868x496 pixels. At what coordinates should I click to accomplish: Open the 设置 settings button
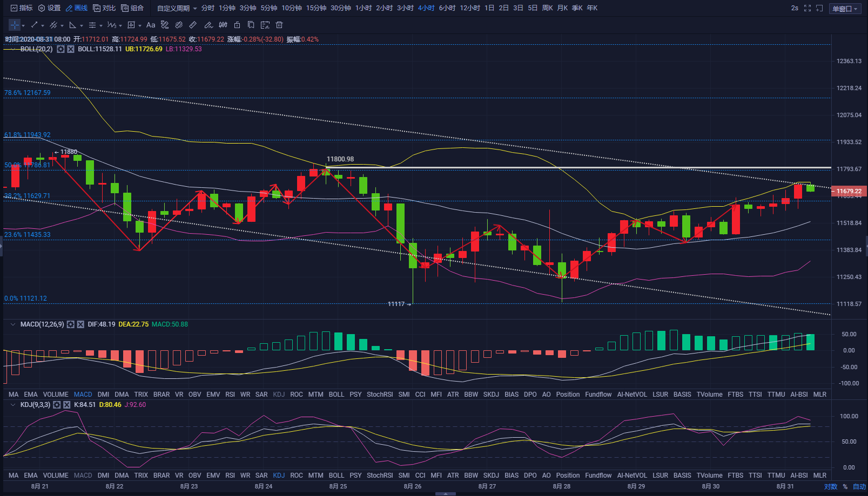click(x=49, y=8)
